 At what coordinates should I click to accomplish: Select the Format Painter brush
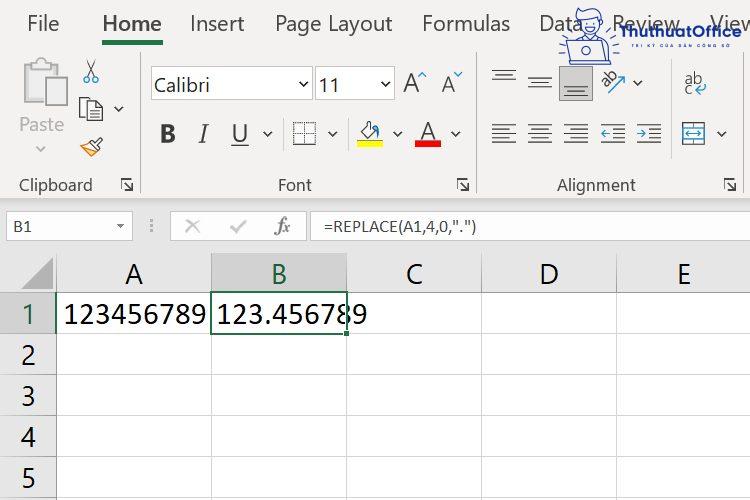coord(91,147)
